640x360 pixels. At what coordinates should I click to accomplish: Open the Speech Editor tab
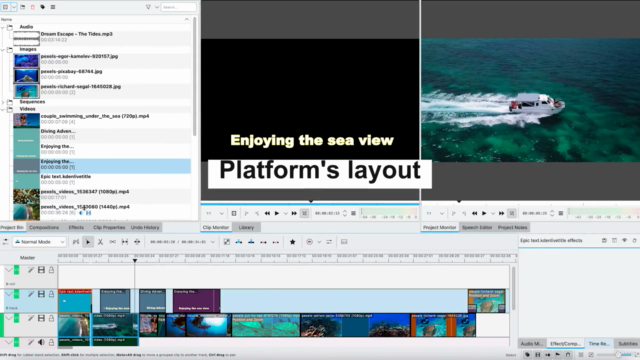[x=477, y=227]
